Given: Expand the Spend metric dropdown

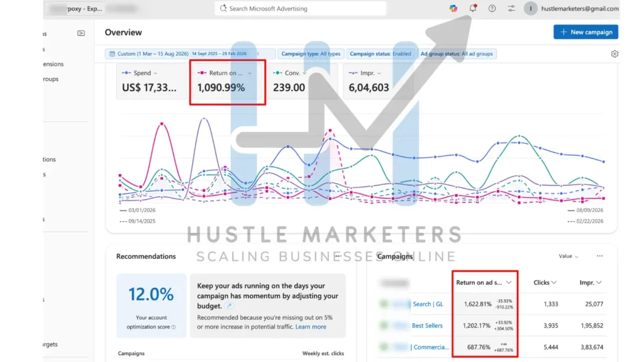Looking at the screenshot, I should coord(155,73).
